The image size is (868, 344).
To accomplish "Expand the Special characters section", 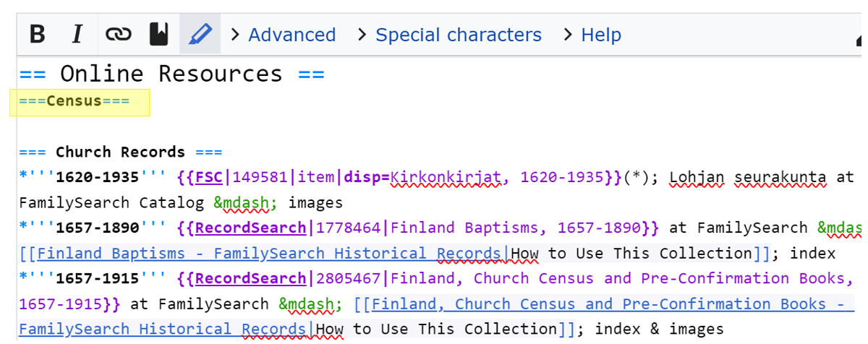I will click(448, 35).
